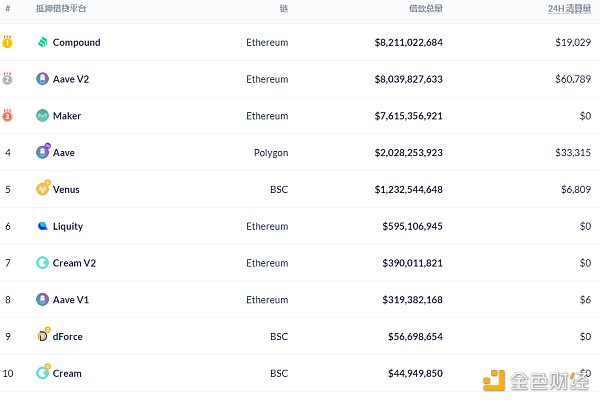Click the 链 column header
Viewport: 600px width, 402px height.
tap(284, 9)
